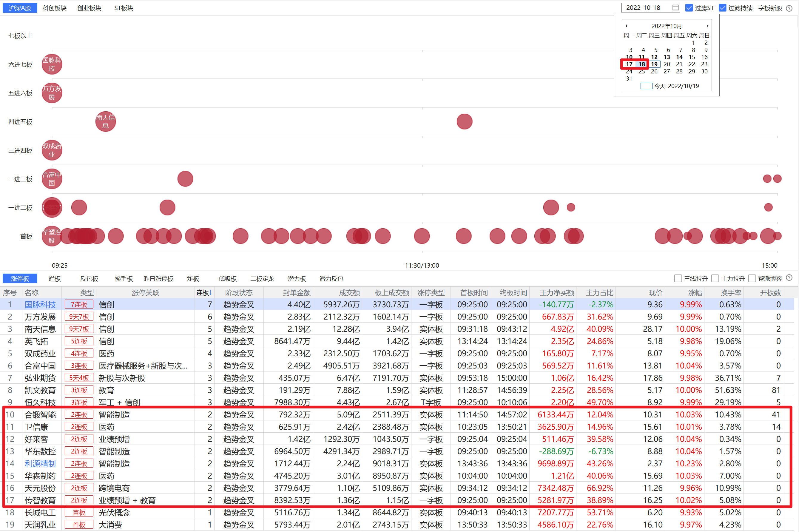Screen dimensions: 799x532
Task: Sort by the 换手率 column header
Action: [731, 292]
